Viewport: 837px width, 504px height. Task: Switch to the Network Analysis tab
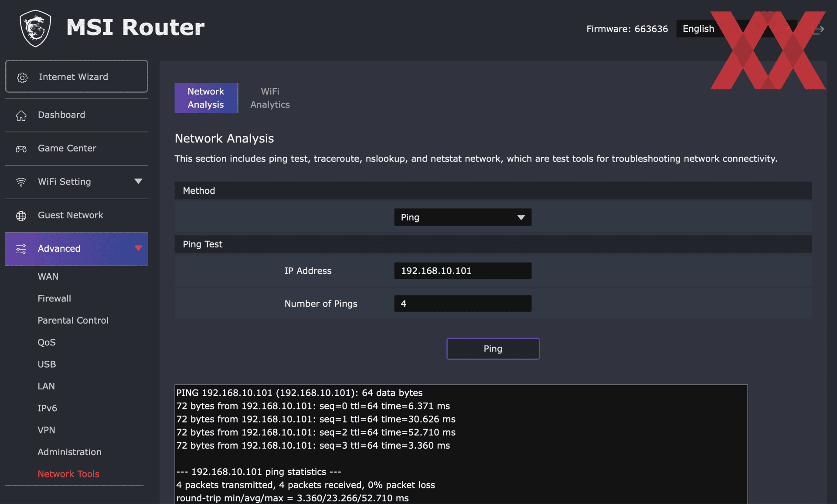click(206, 98)
